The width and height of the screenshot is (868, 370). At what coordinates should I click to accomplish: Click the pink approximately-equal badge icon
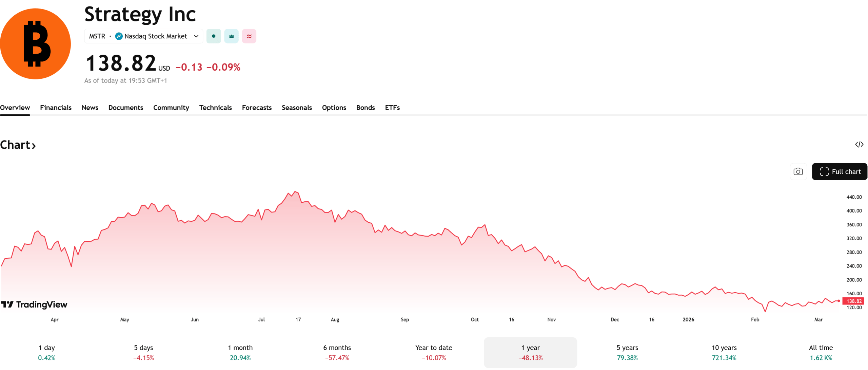pyautogui.click(x=249, y=36)
